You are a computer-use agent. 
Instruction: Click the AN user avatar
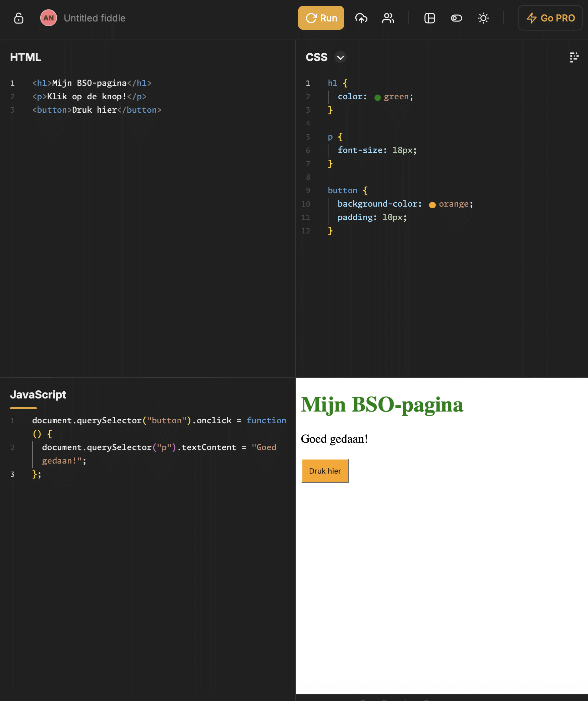pyautogui.click(x=49, y=18)
